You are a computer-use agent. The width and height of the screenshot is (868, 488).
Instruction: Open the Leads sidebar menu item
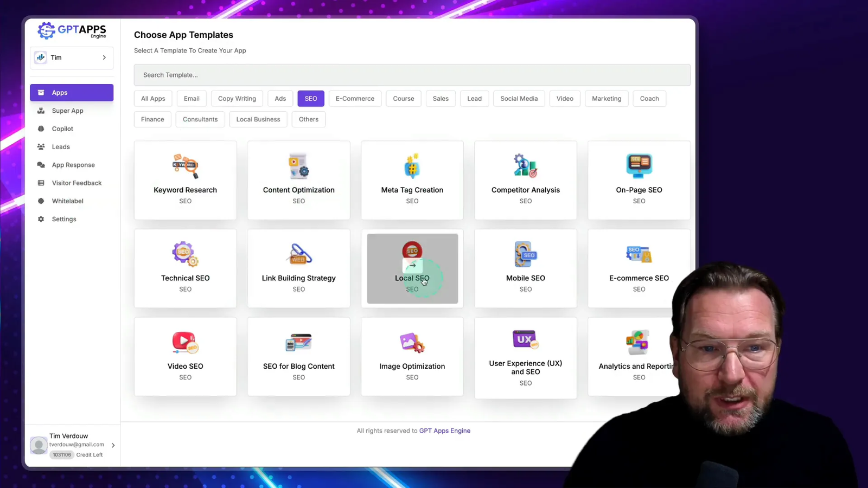point(72,147)
